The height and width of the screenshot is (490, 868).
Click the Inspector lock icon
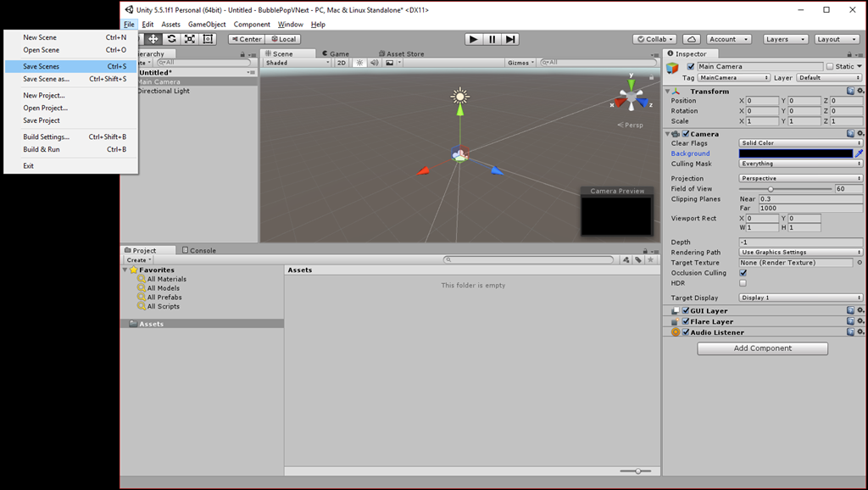tap(849, 54)
